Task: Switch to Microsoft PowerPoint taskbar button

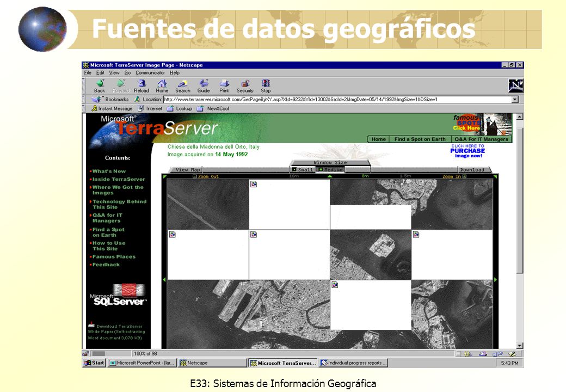Action: 142,363
